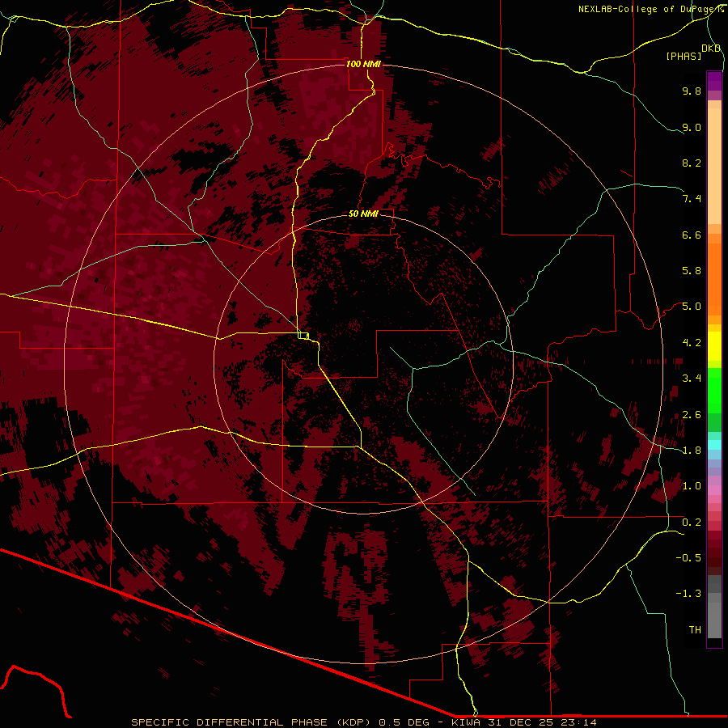Click the 9.8 value on the color scale
This screenshot has width=728, height=728.
[692, 91]
